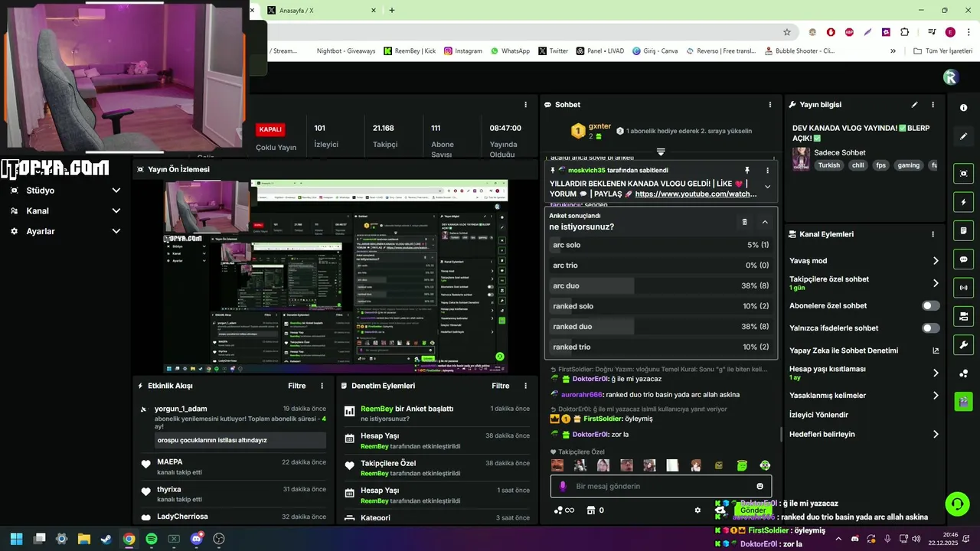
Task: Open Panel • LIVAD bookmark
Action: [x=599, y=51]
